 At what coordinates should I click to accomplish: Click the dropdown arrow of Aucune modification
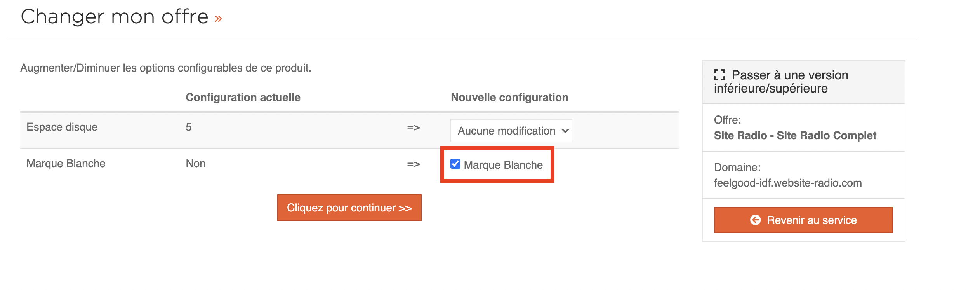565,131
